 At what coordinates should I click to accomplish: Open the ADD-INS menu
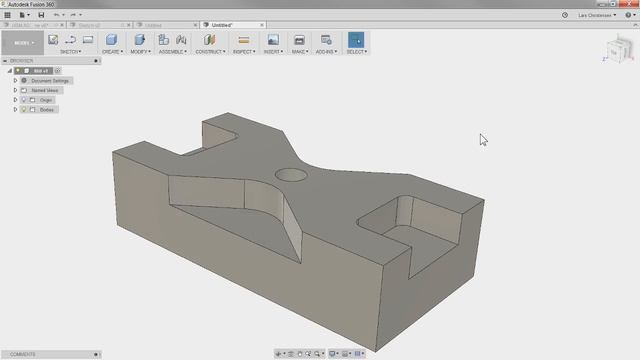click(x=327, y=52)
